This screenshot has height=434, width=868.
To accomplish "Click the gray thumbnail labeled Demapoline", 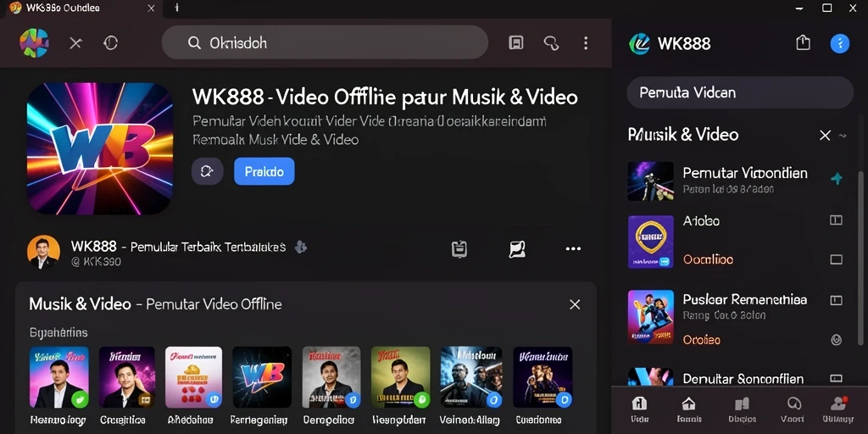I will 331,377.
